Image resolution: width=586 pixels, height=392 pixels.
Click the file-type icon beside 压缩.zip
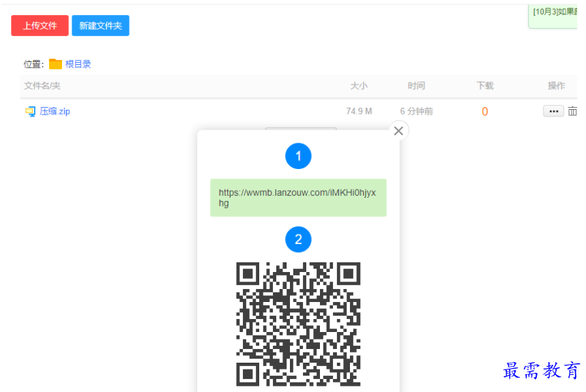click(30, 111)
